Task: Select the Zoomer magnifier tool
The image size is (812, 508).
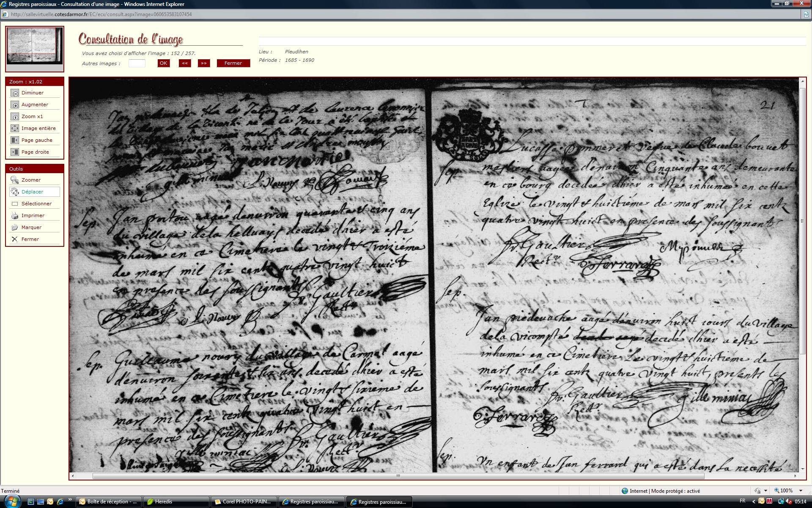Action: coord(15,180)
